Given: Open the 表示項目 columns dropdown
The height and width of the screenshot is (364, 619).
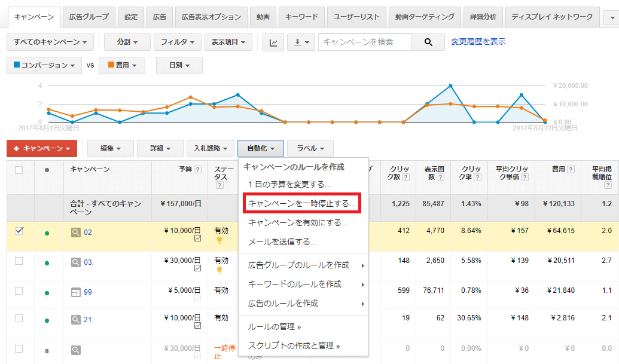Looking at the screenshot, I should pos(228,42).
